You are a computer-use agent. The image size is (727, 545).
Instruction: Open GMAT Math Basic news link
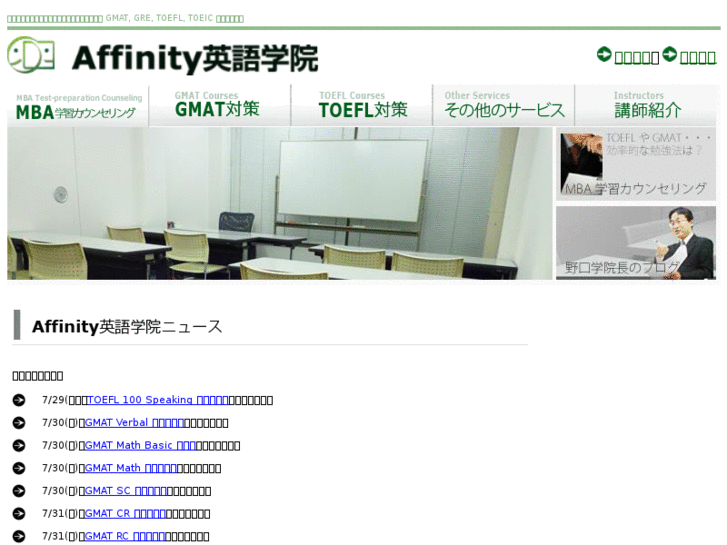coord(140,445)
